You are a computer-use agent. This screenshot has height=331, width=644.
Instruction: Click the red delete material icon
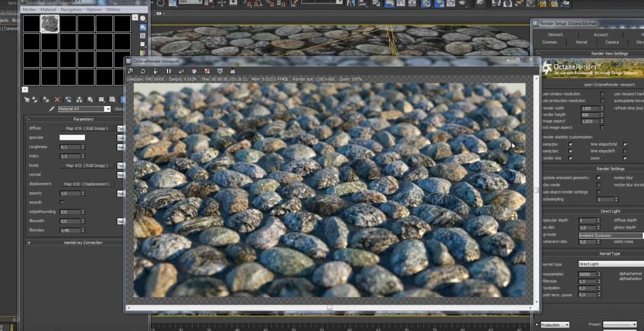(57, 99)
